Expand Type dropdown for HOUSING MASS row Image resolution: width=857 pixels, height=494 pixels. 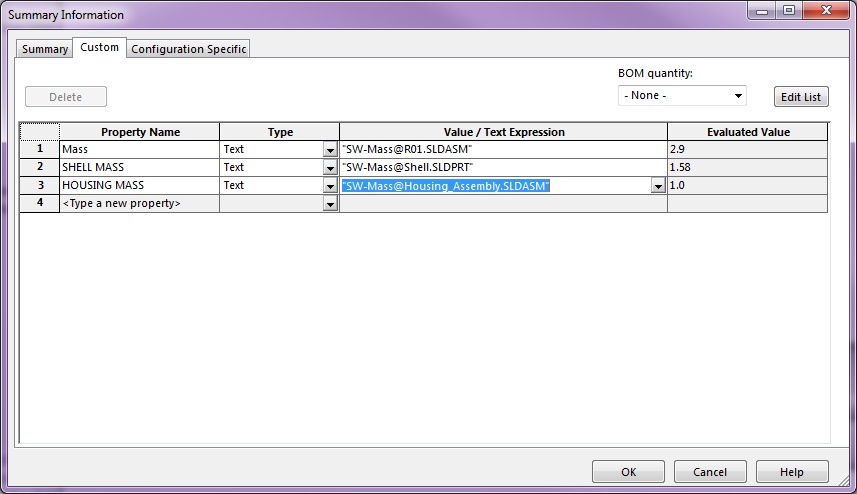(x=330, y=186)
